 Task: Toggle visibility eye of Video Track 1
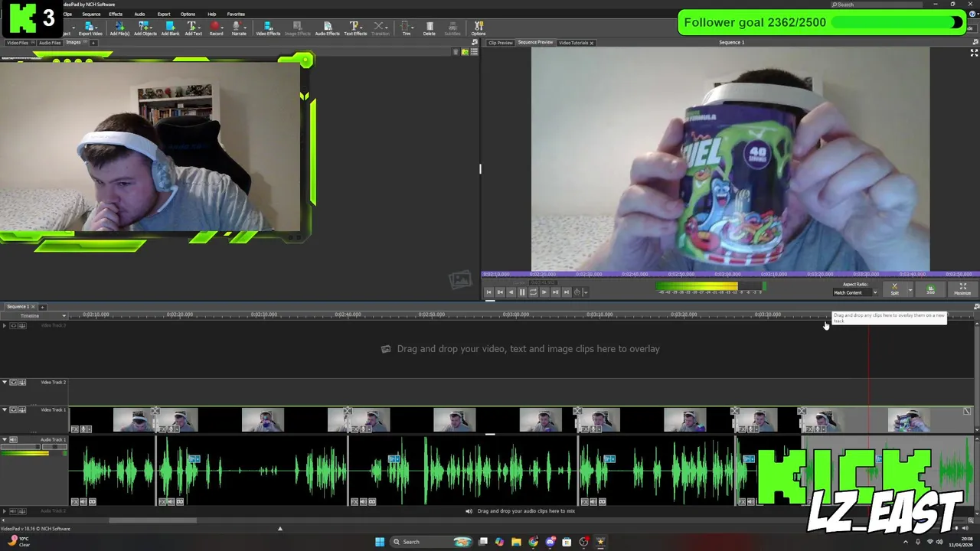point(13,409)
